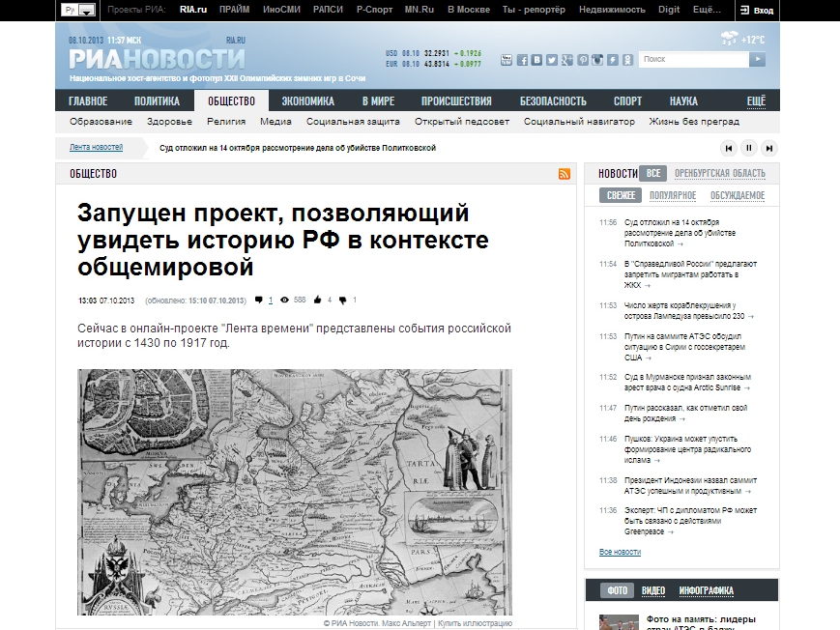Click the Лента новостей link
Screen dimensions: 840x630
pos(96,147)
